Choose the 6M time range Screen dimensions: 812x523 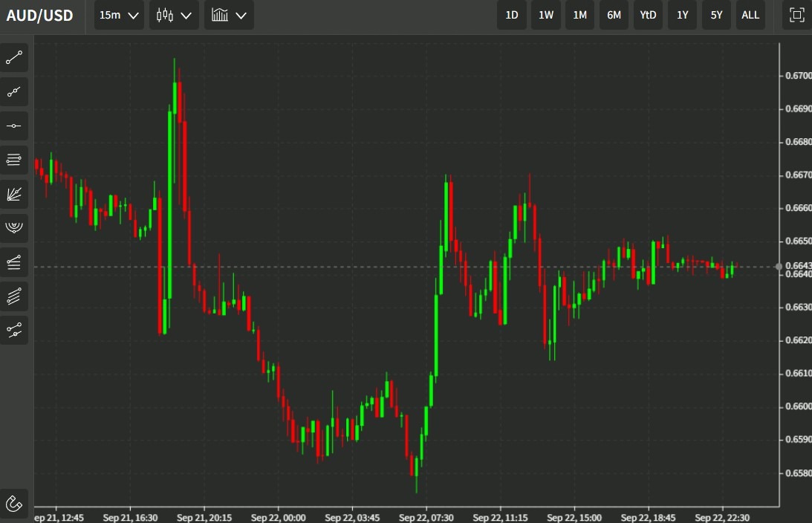(614, 15)
